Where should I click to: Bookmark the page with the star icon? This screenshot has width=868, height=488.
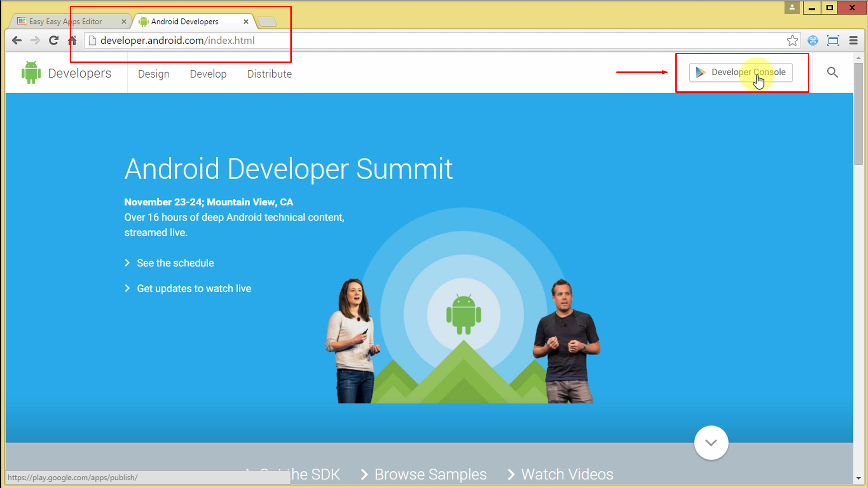coord(792,40)
